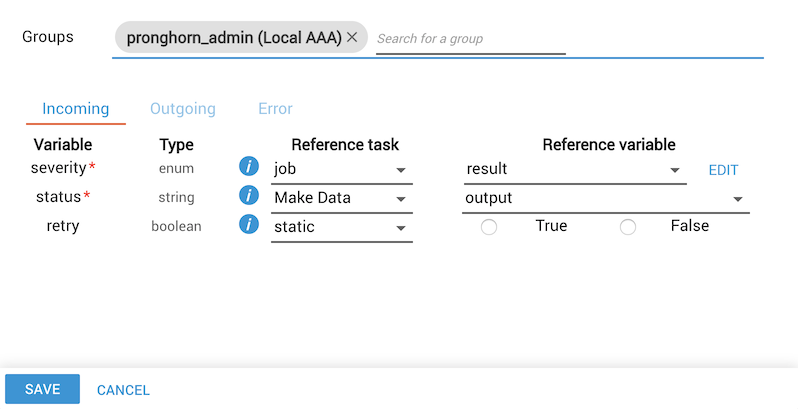The image size is (798, 409).
Task: Switch to the Outgoing tab
Action: [183, 109]
